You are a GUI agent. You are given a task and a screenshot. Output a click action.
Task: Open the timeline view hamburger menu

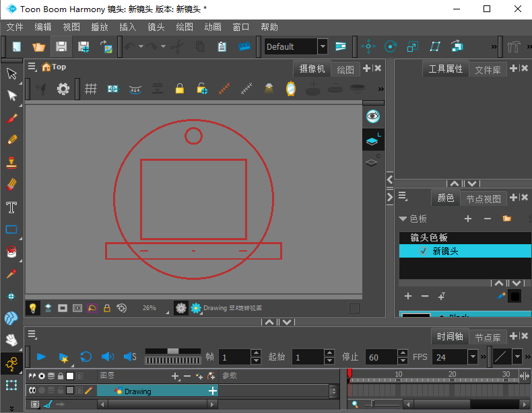(x=32, y=335)
